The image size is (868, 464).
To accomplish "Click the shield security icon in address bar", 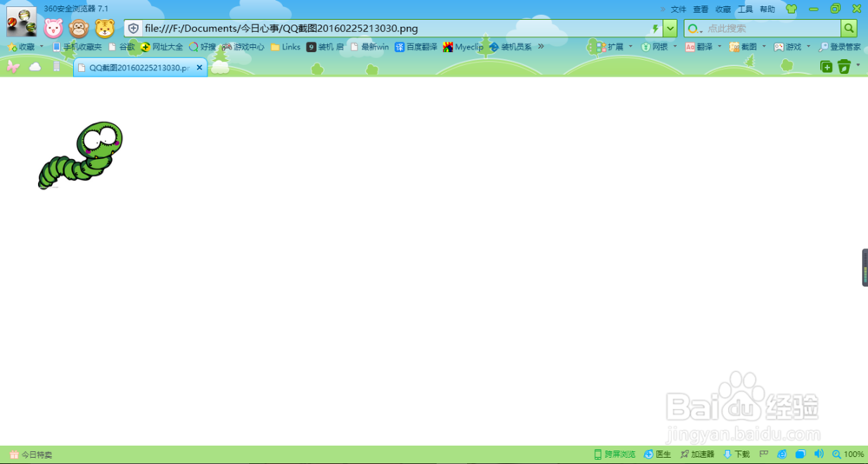I will click(x=134, y=29).
